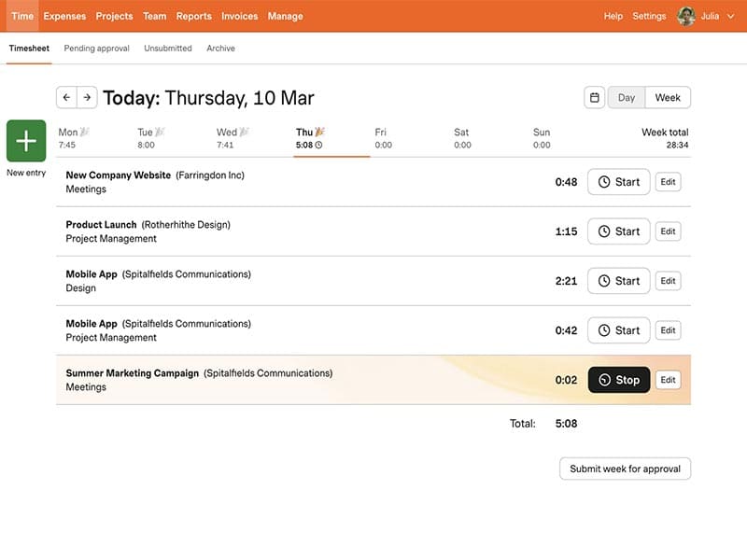Image resolution: width=747 pixels, height=560 pixels.
Task: Switch to Day view
Action: [x=627, y=97]
